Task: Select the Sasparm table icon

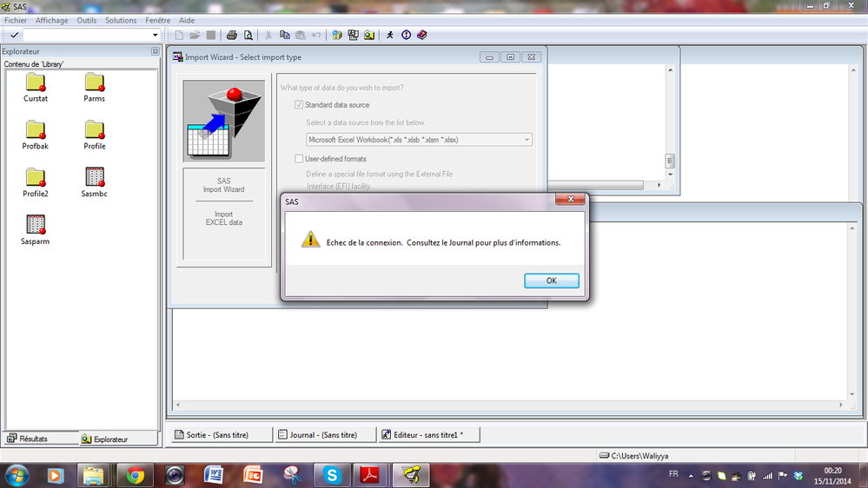Action: click(36, 230)
